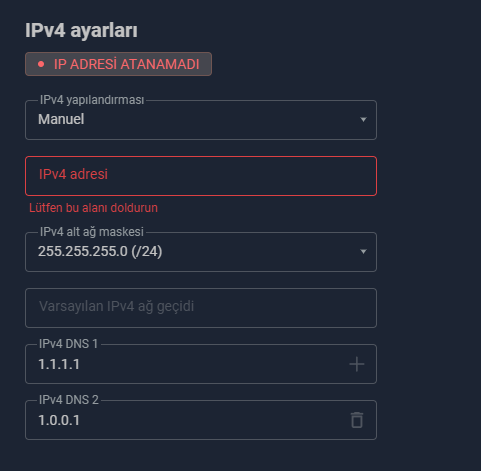Click the 1.0.0.1 DNS address value
This screenshot has width=481, height=471.
pyautogui.click(x=59, y=420)
